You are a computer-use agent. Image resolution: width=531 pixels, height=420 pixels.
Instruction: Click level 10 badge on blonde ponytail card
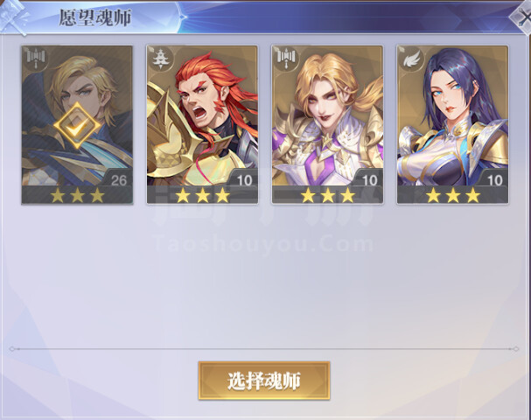pyautogui.click(x=370, y=179)
